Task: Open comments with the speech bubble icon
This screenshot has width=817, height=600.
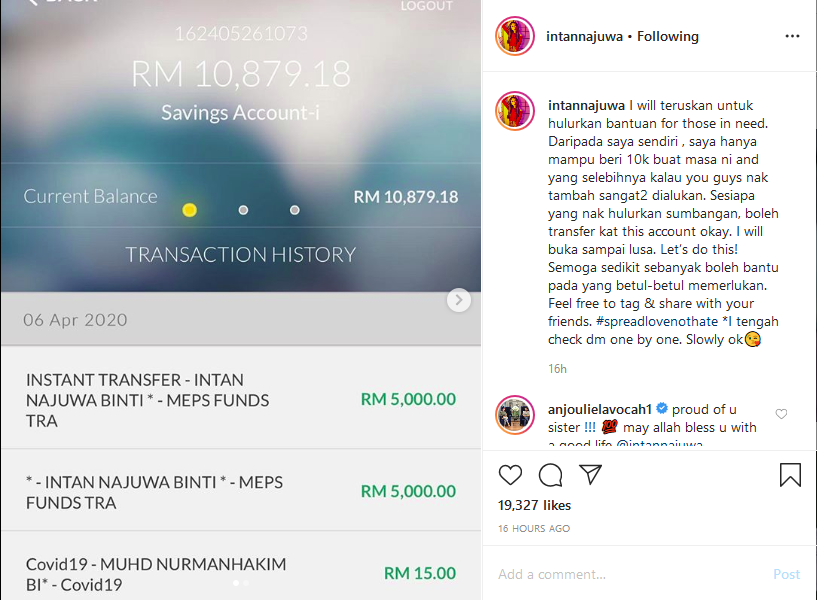Action: tap(550, 475)
